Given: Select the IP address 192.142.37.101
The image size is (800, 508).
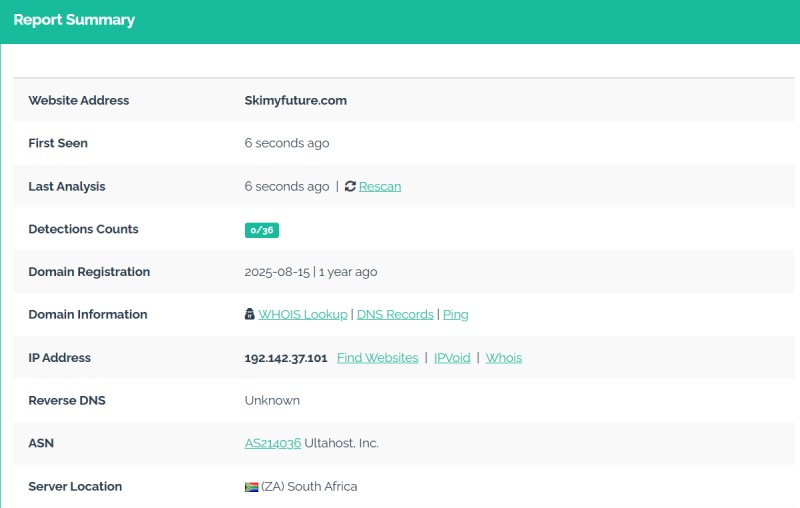Looking at the screenshot, I should point(286,358).
